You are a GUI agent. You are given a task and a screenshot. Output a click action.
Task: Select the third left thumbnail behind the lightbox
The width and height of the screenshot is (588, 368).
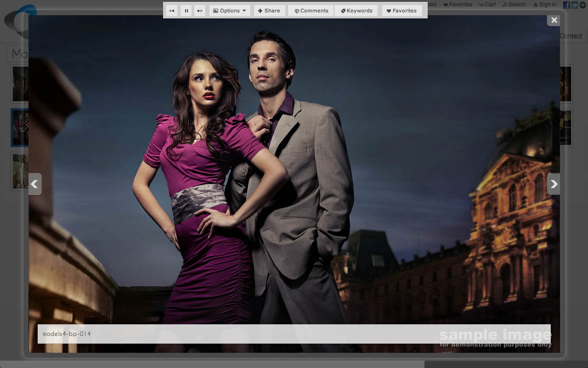(x=20, y=171)
